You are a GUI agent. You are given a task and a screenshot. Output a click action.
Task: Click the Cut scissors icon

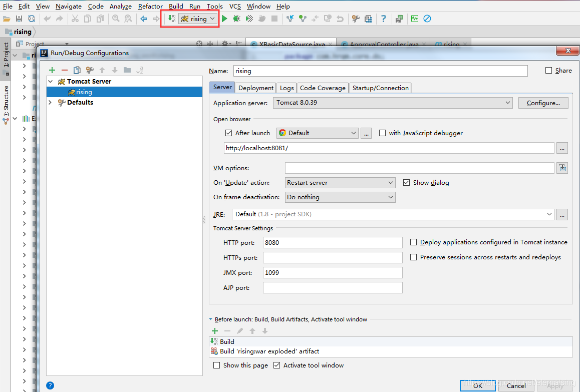pos(75,19)
